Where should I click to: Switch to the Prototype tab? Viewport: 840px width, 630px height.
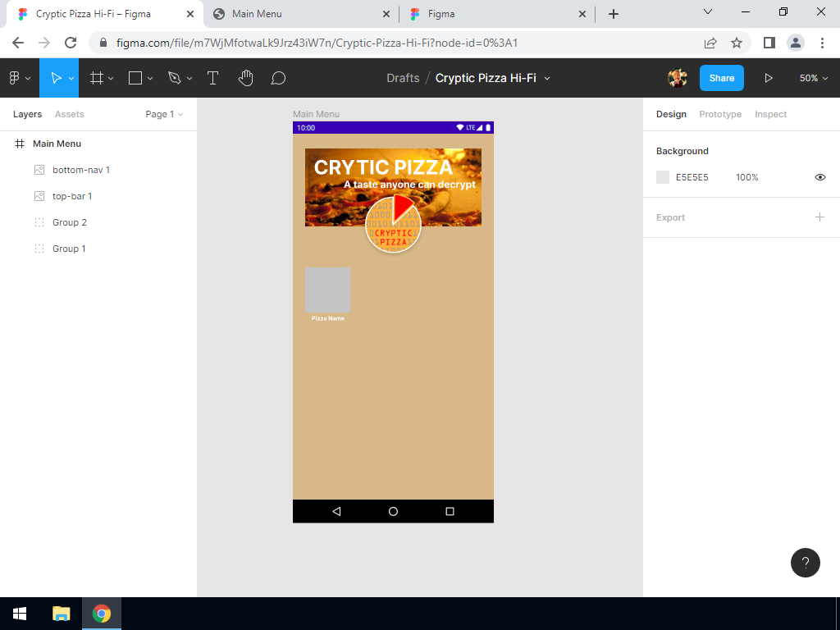pyautogui.click(x=720, y=114)
